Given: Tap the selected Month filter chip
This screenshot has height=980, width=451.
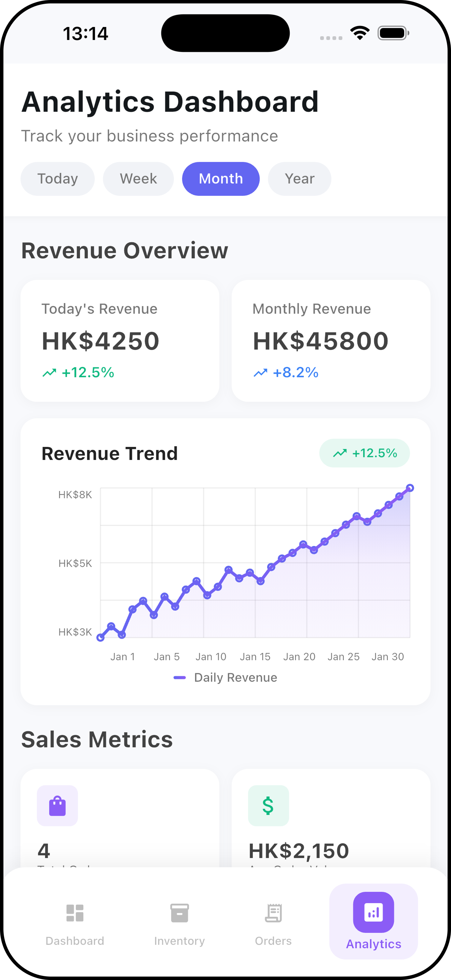Looking at the screenshot, I should [221, 179].
